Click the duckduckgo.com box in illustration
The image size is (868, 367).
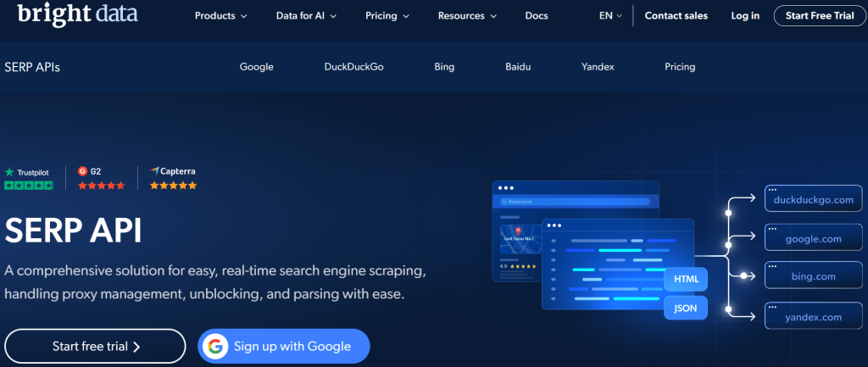(813, 200)
